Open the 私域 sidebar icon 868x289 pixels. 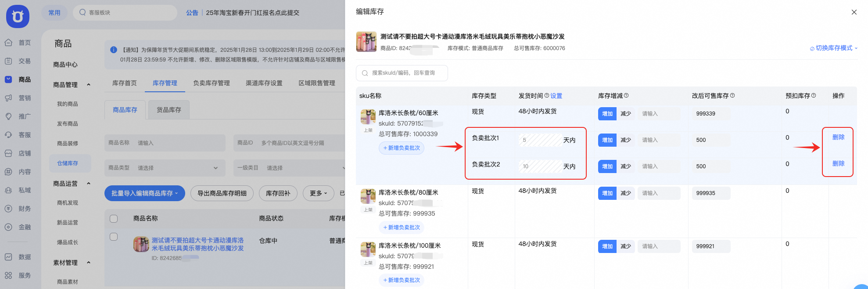point(8,190)
